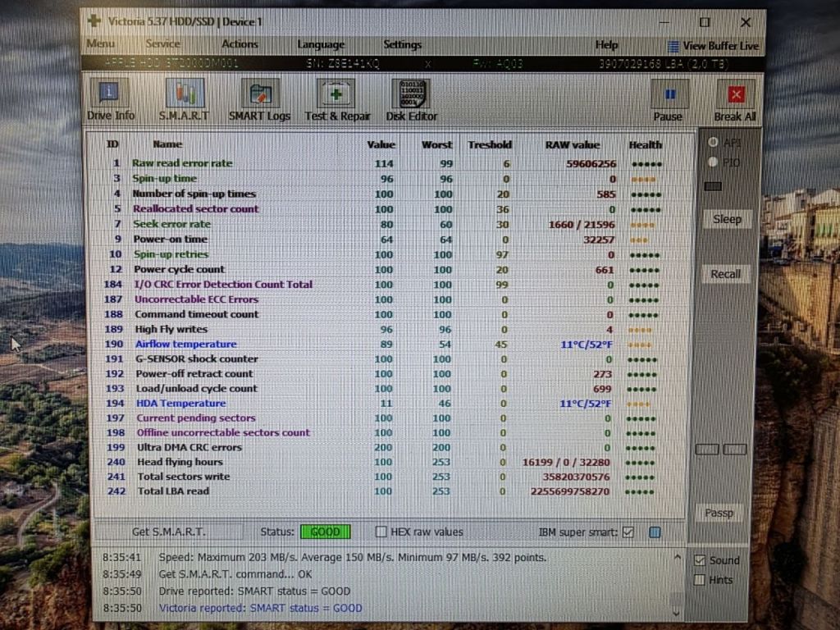Click the blue square beside IBM super smart
Image resolution: width=840 pixels, height=630 pixels.
coord(654,532)
